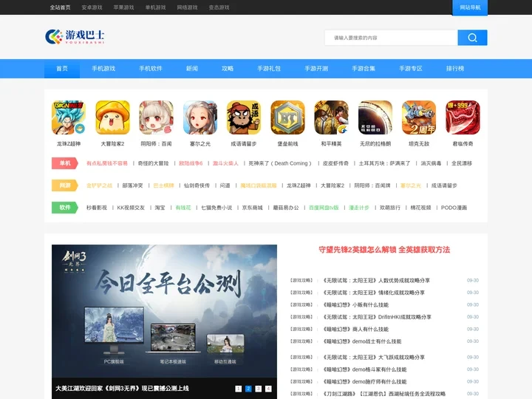532x399 pixels.
Task: Open the 攻略 navigation tab
Action: pyautogui.click(x=228, y=69)
